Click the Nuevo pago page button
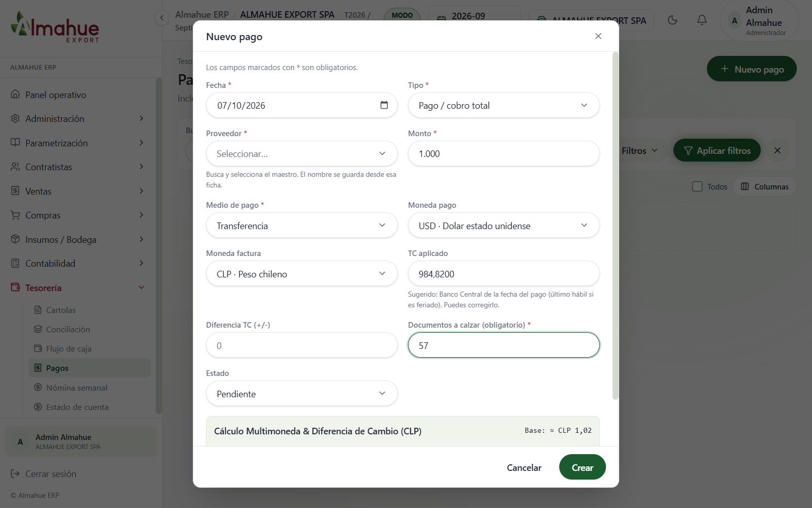 coord(752,69)
